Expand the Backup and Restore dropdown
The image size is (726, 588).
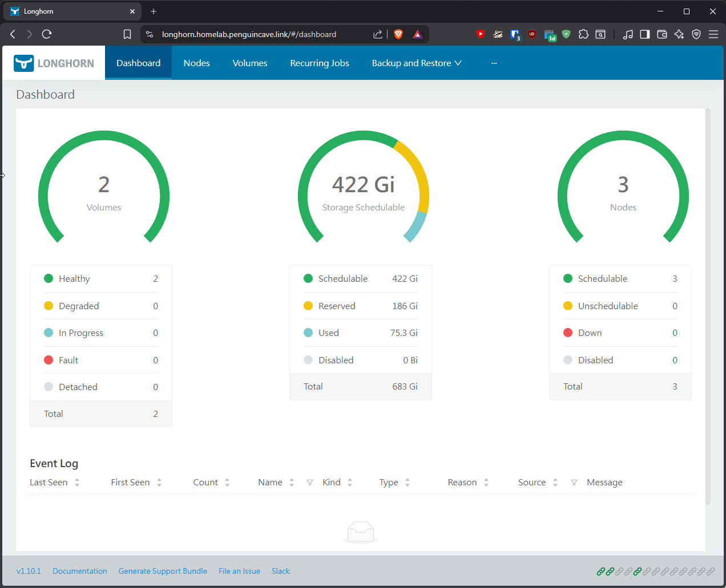417,63
